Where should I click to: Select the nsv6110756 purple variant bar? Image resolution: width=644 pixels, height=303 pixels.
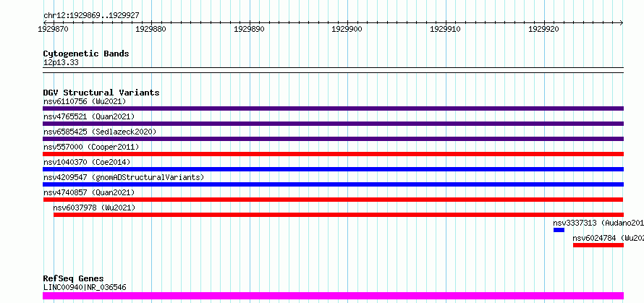click(333, 108)
